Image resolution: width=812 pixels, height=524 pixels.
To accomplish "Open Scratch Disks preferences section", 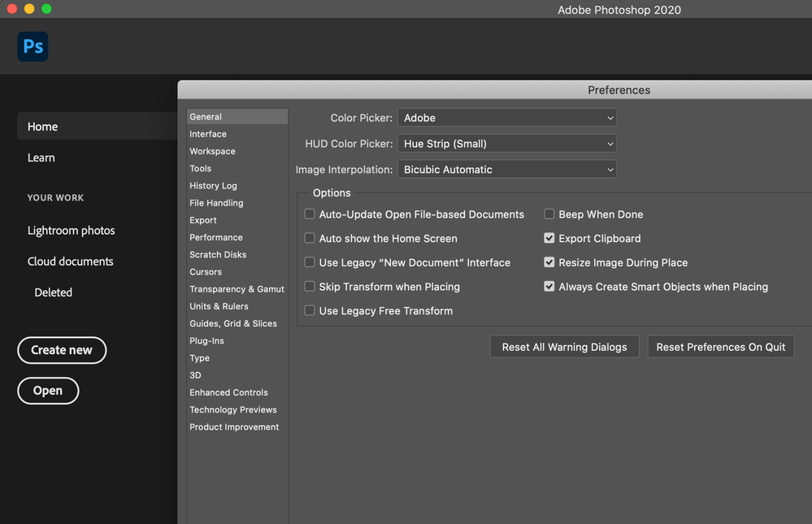I will click(x=218, y=254).
